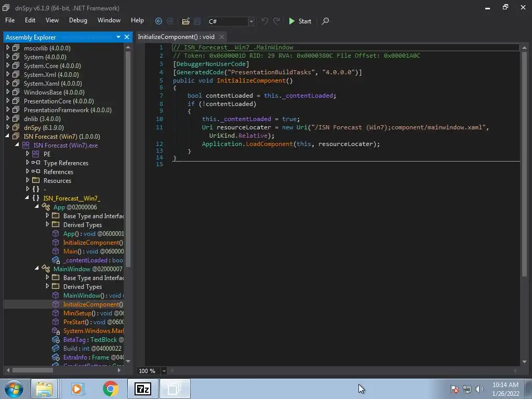Click the Resources folder icon
Viewport: 532px width, 399px height.
point(36,180)
